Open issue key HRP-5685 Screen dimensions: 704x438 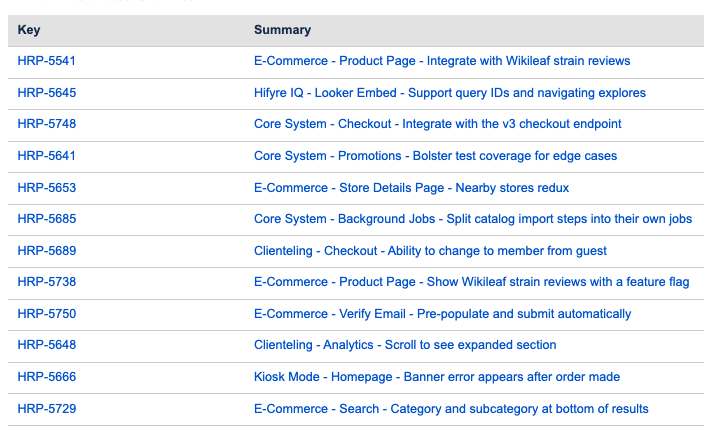[47, 219]
